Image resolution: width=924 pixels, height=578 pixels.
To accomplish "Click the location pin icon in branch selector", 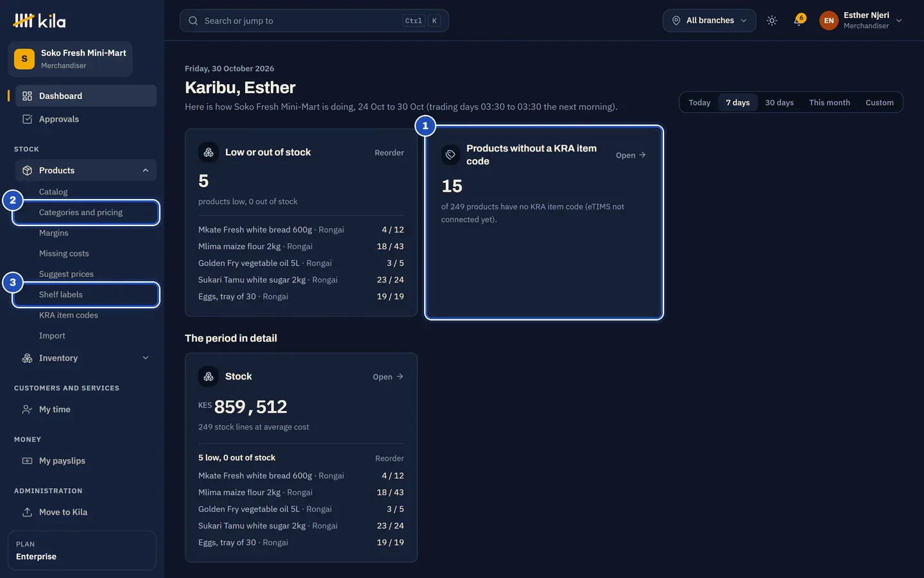I will pos(676,21).
